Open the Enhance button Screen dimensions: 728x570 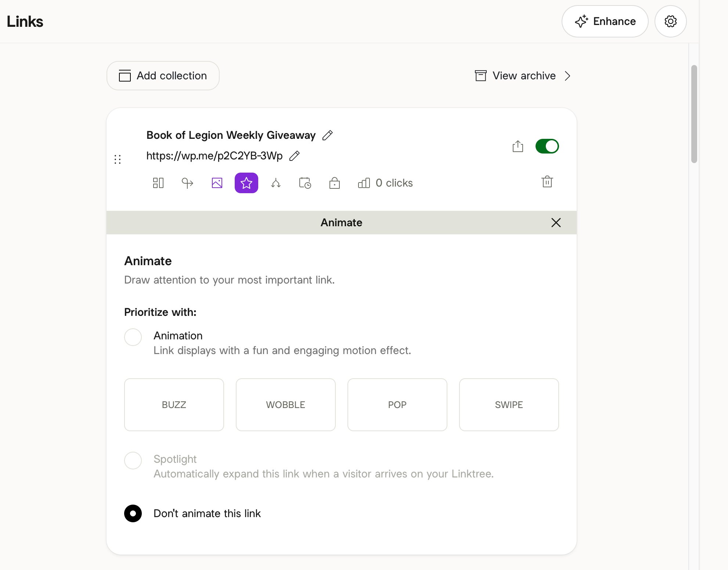[605, 21]
